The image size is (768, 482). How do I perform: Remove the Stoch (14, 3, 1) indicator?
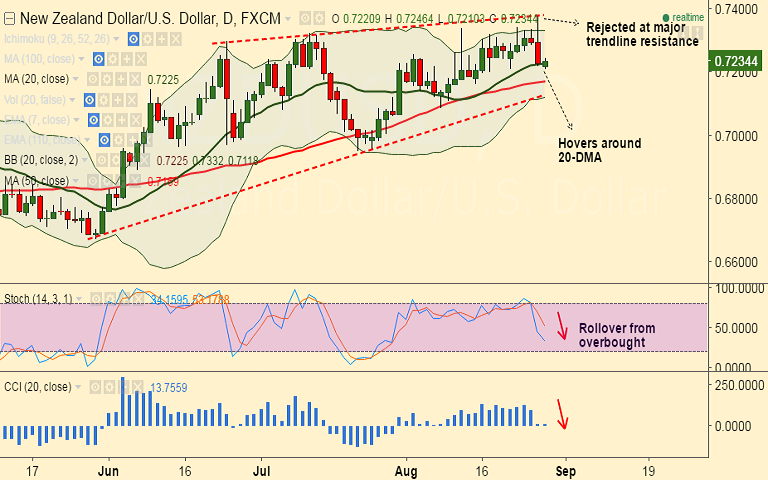(138, 299)
